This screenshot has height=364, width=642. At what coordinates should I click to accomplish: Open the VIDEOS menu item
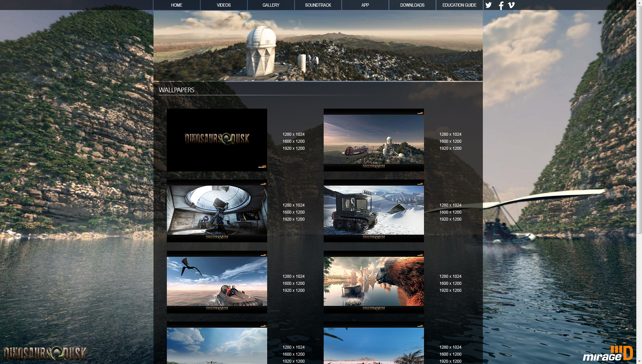[224, 5]
